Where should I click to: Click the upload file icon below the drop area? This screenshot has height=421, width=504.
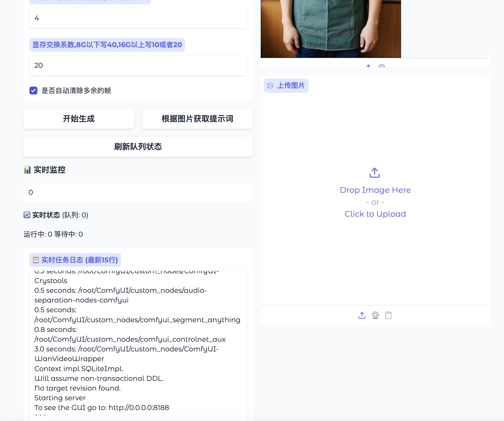coord(362,315)
